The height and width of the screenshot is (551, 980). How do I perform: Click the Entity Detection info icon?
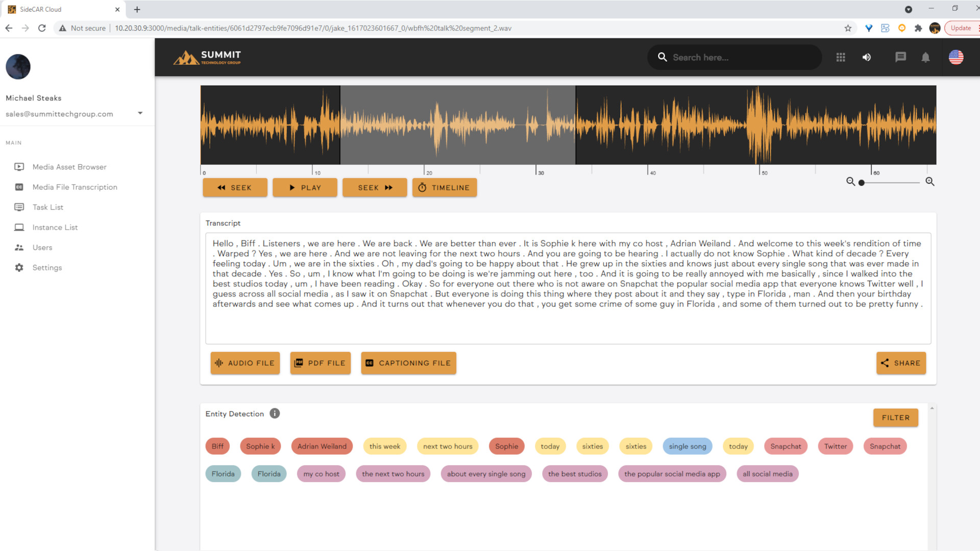click(275, 413)
